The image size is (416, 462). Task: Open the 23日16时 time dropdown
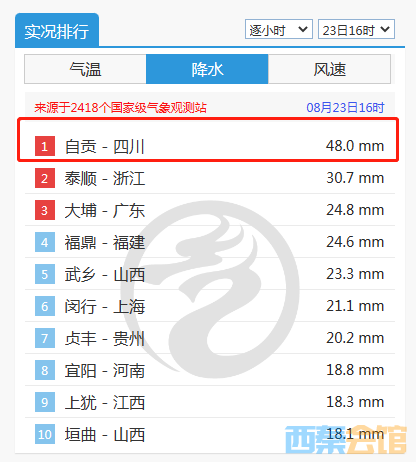[356, 29]
